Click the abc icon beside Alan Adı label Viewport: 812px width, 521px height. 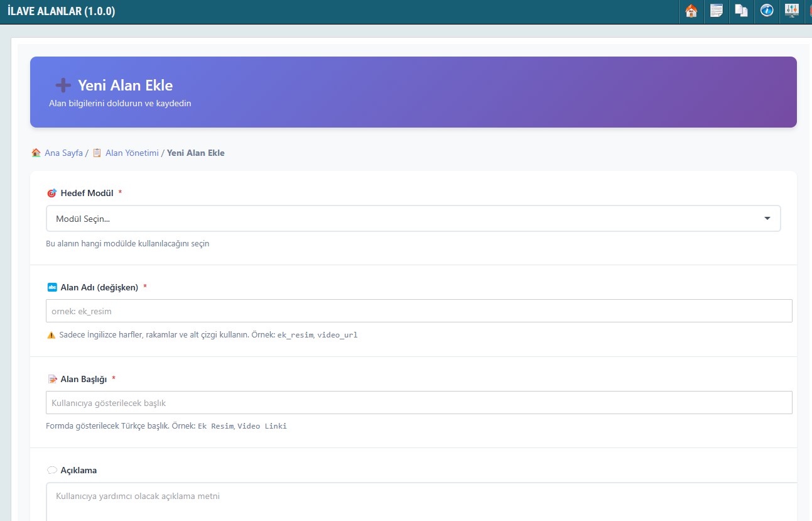pos(52,287)
